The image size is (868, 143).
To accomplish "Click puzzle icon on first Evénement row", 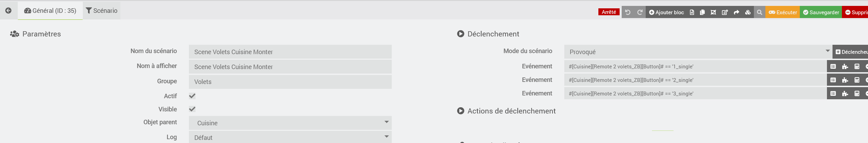I will click(845, 66).
